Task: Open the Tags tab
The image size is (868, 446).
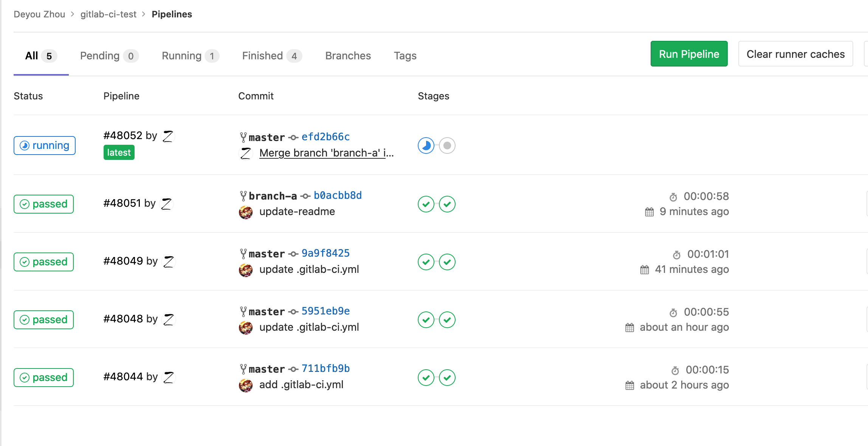Action: pos(405,56)
